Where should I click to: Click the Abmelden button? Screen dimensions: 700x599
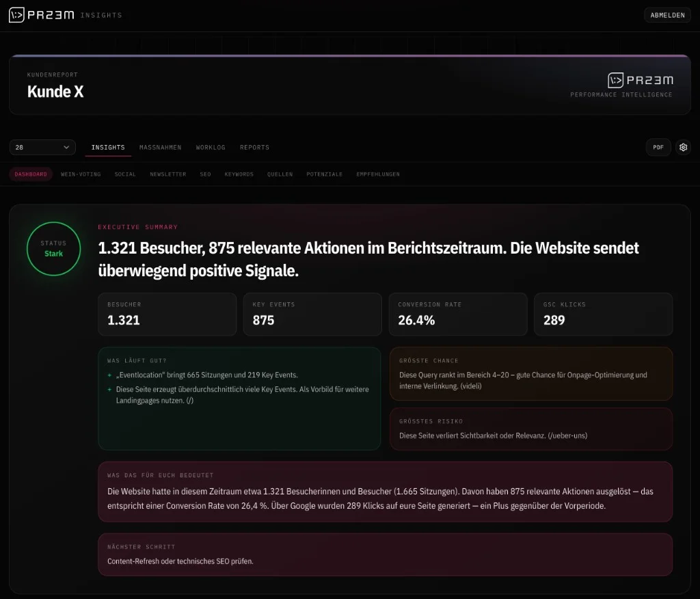[667, 15]
